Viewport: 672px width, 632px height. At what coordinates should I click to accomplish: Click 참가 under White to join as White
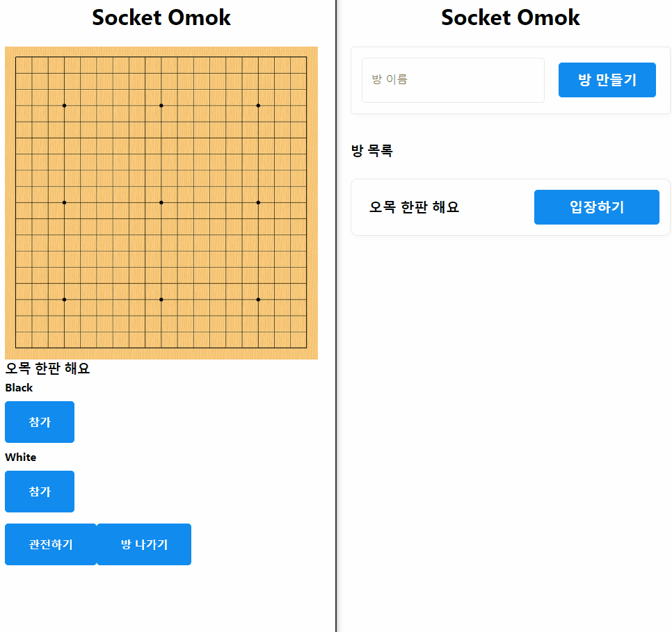pos(39,492)
